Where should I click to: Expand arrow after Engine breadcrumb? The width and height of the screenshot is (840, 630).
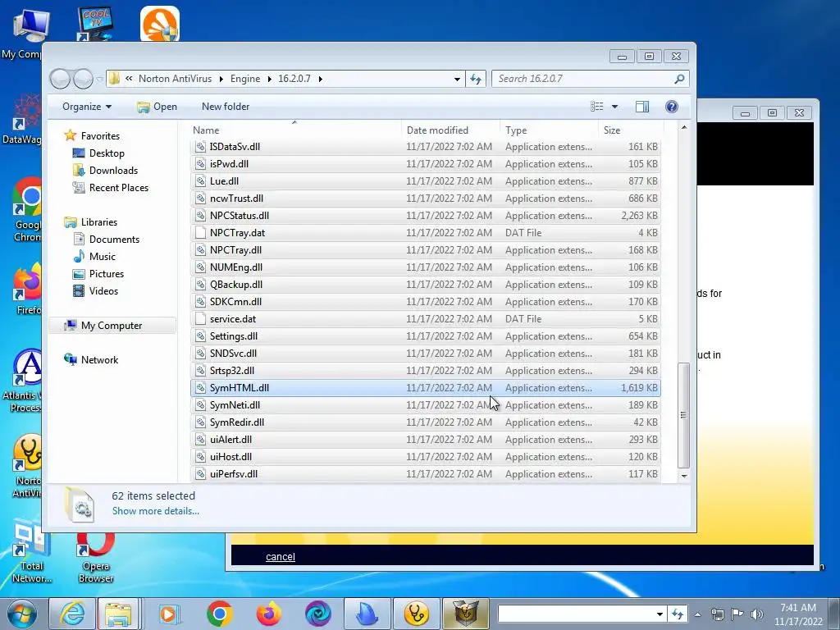269,79
